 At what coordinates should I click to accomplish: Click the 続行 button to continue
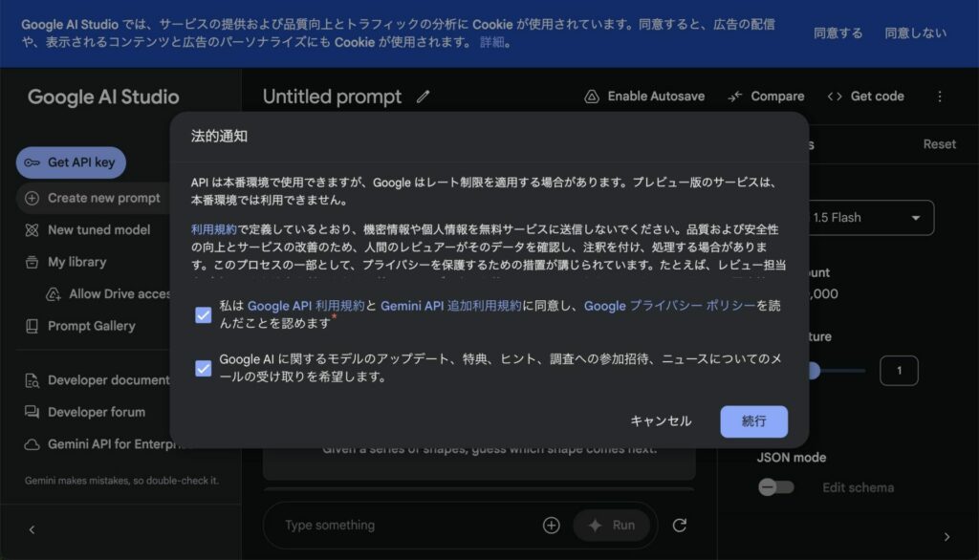coord(754,421)
